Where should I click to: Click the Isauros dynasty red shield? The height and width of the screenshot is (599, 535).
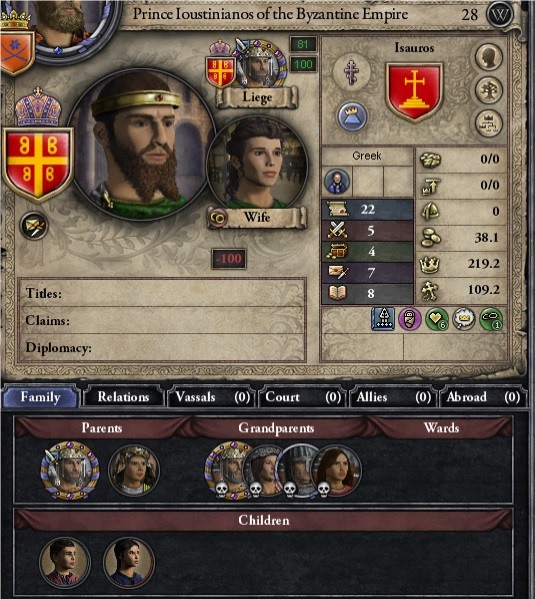pos(414,92)
